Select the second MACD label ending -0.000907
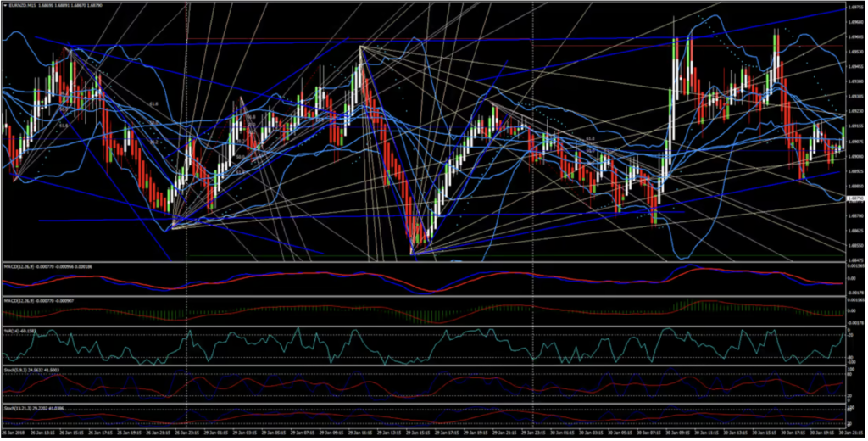The image size is (868, 441). [39, 300]
